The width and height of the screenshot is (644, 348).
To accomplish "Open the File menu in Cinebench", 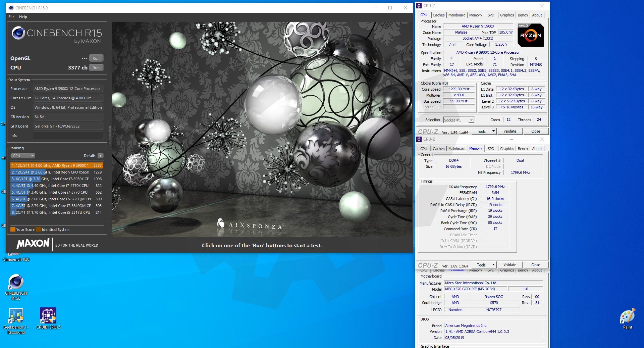I will pos(11,17).
